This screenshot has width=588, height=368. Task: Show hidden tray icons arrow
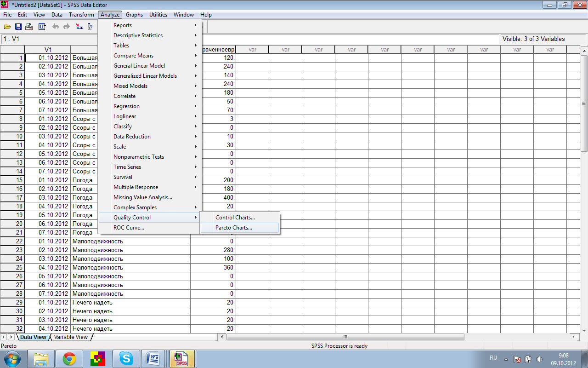click(x=506, y=359)
